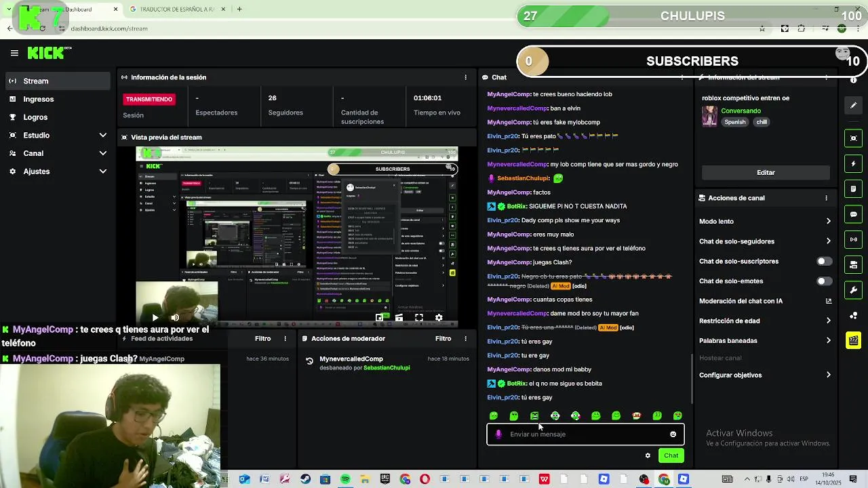Click the Editar stream info button

[766, 173]
